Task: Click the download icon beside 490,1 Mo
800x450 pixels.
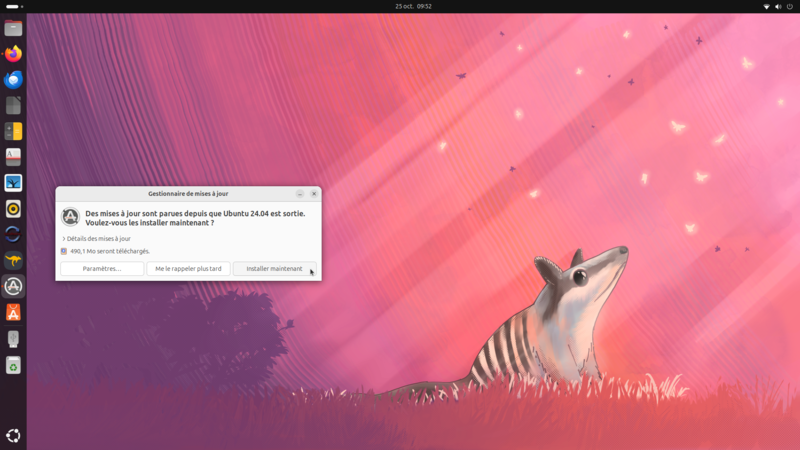Action: [x=64, y=252]
